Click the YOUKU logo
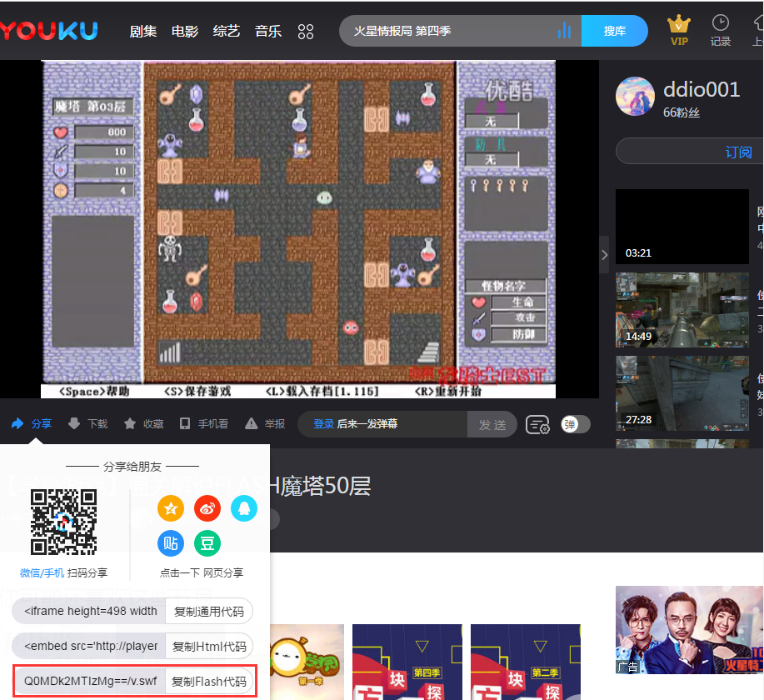 [48, 31]
